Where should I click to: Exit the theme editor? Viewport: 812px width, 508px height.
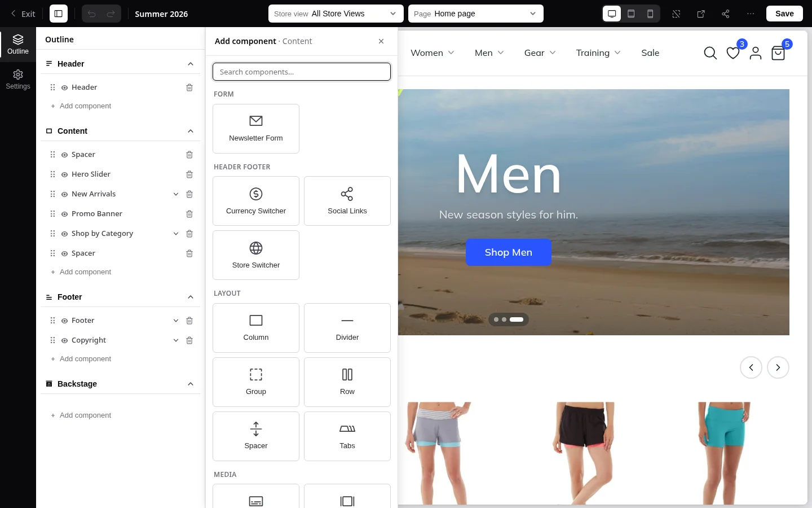point(23,14)
